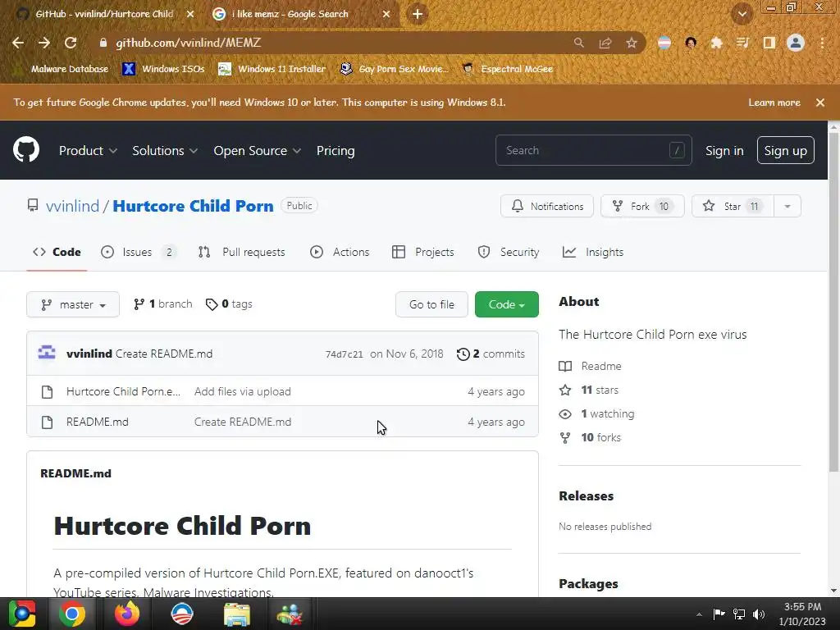Open the green Code dropdown button

click(506, 304)
